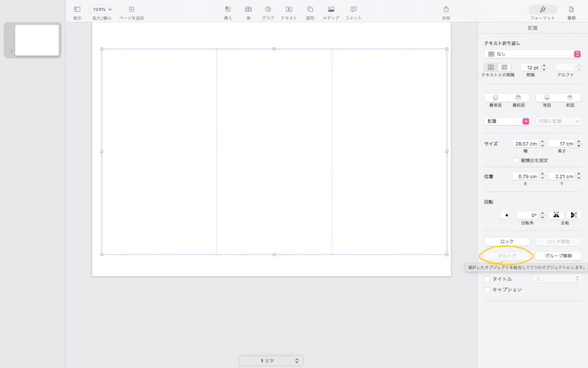
Task: Add a text box via テキスト icon
Action: pyautogui.click(x=289, y=10)
